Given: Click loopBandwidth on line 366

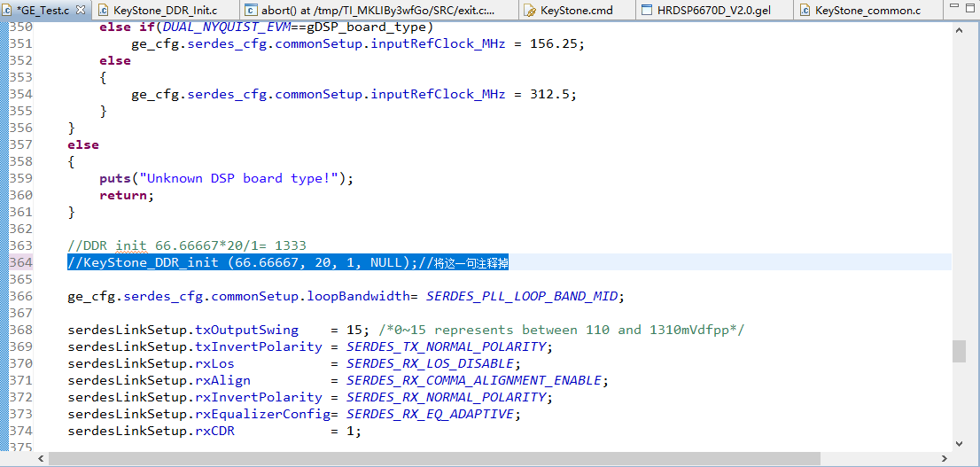Looking at the screenshot, I should point(358,296).
